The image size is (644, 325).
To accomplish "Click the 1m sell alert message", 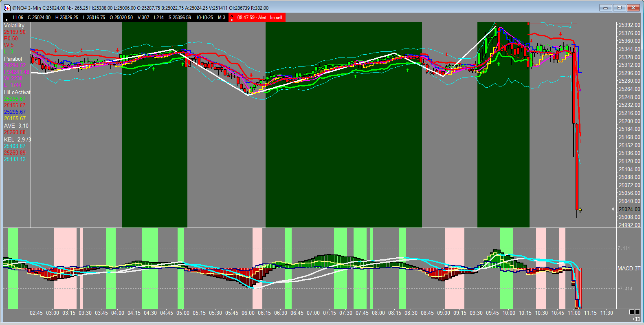I will (x=259, y=18).
